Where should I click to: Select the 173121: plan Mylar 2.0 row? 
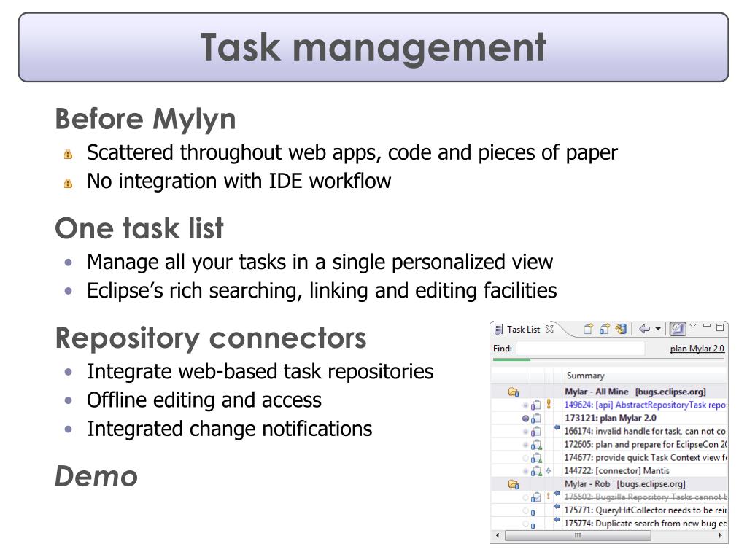(611, 418)
